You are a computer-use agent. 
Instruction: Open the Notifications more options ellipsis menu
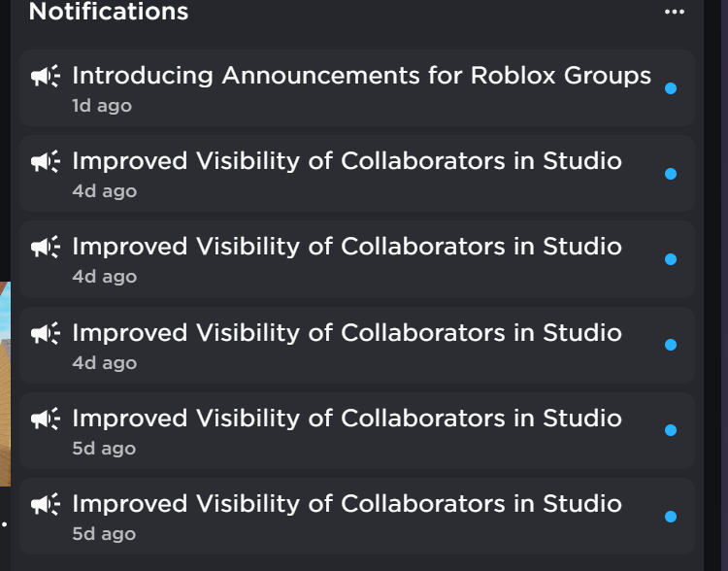pyautogui.click(x=675, y=12)
